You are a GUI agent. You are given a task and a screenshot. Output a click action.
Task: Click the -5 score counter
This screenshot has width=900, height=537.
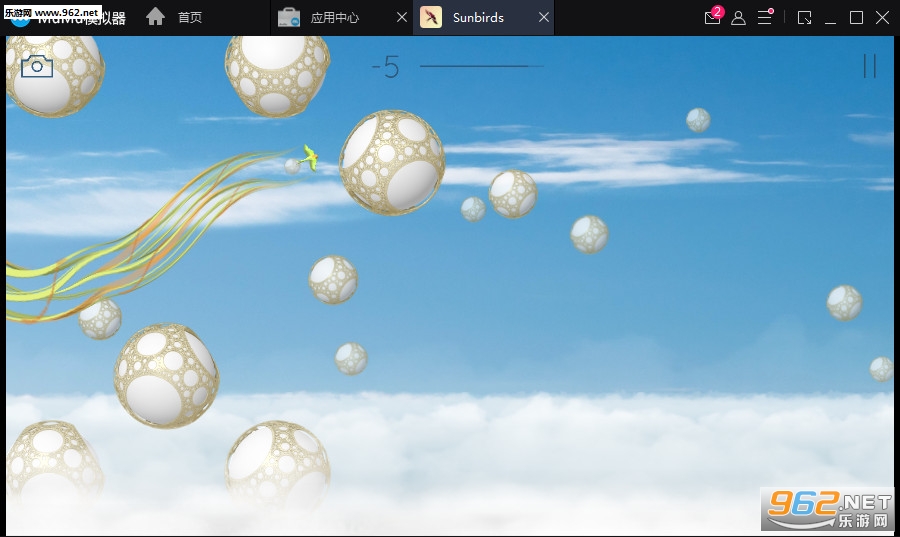click(385, 67)
